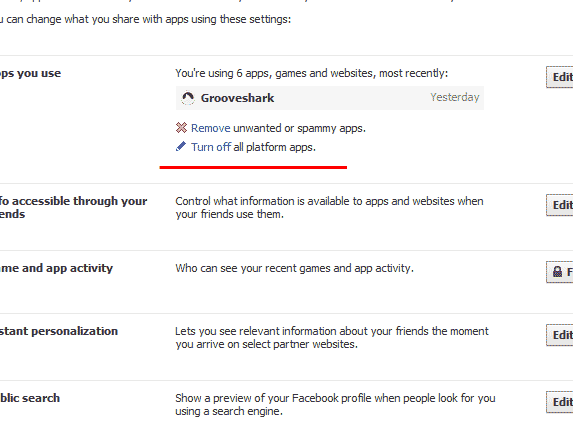Viewport: 573px width, 443px height.
Task: Click the lock icon on the audience selector
Action: (557, 272)
